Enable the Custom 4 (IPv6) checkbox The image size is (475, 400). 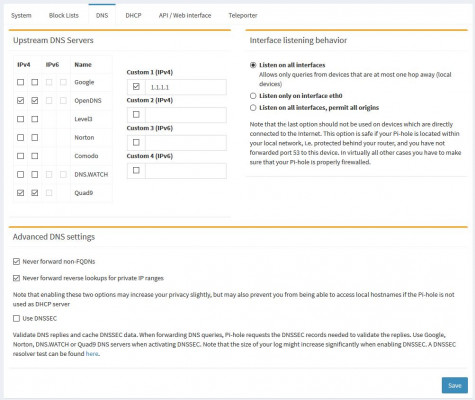click(x=136, y=170)
